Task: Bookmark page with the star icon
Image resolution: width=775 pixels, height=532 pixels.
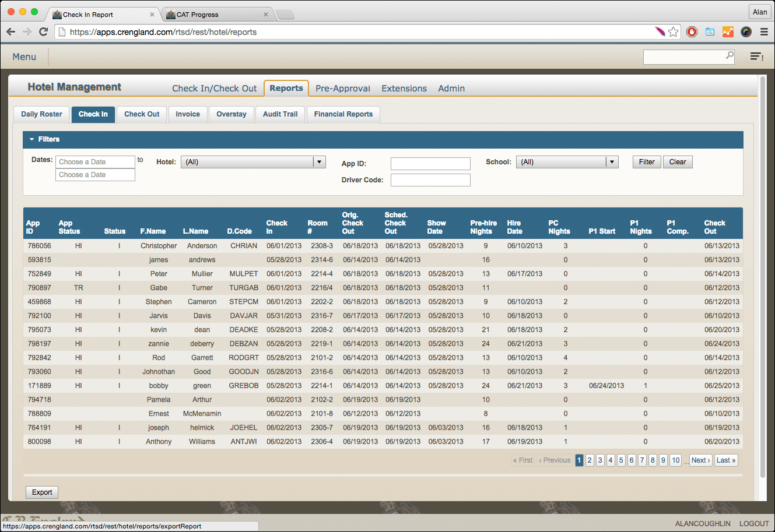Action: [x=674, y=32]
